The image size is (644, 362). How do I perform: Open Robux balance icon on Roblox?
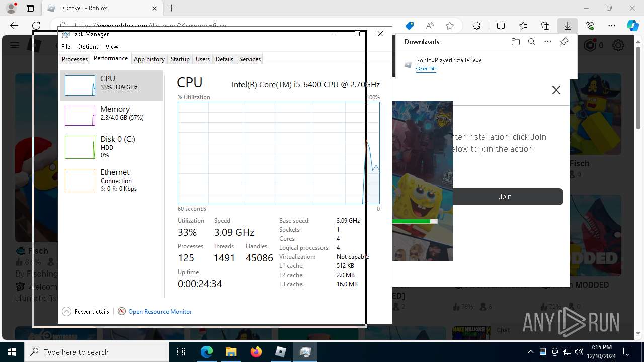point(590,45)
